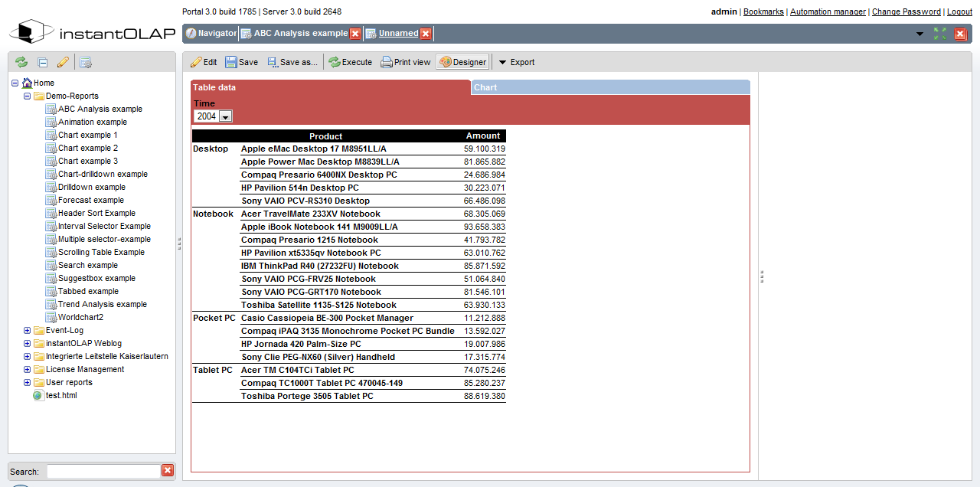Expand the User reports folder
Image resolution: width=980 pixels, height=487 pixels.
pyautogui.click(x=28, y=382)
